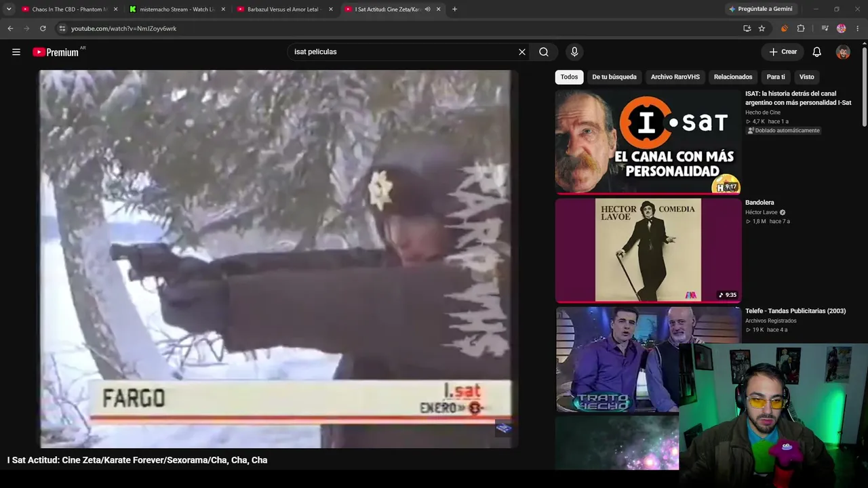
Task: Switch to the 'Chaos In The CBD' tab
Action: [x=70, y=9]
